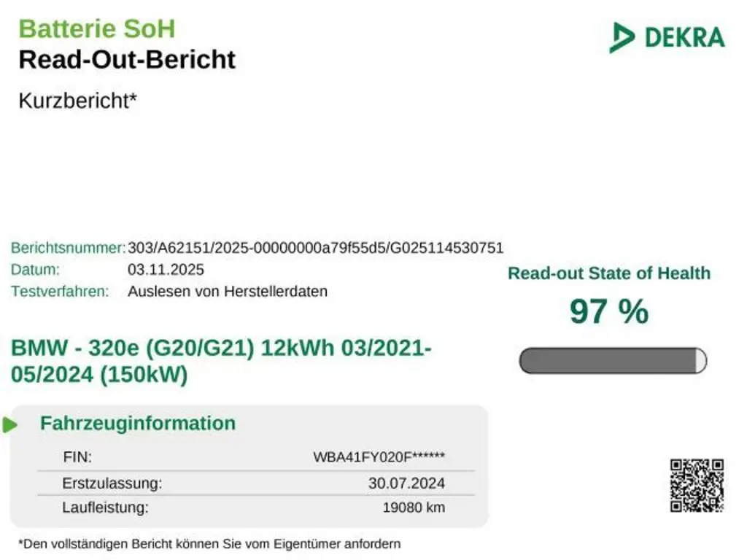Click the Read-out State of Health label
The width and height of the screenshot is (747, 560).
(608, 273)
